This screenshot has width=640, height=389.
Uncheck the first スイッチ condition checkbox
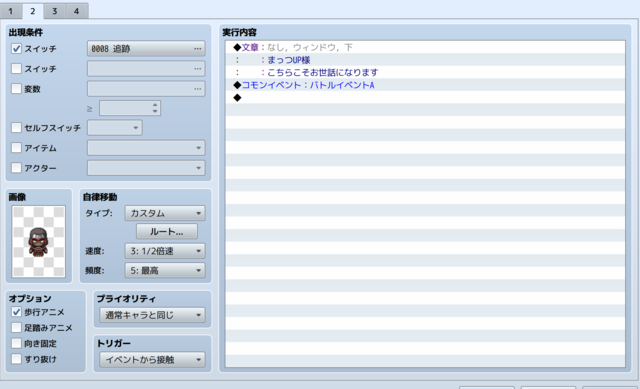pyautogui.click(x=16, y=49)
